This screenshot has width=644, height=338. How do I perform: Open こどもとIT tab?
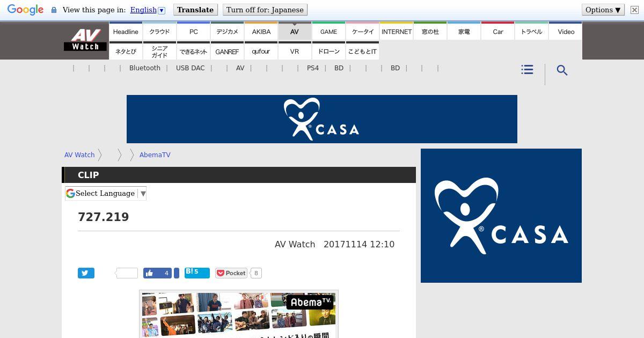point(363,51)
